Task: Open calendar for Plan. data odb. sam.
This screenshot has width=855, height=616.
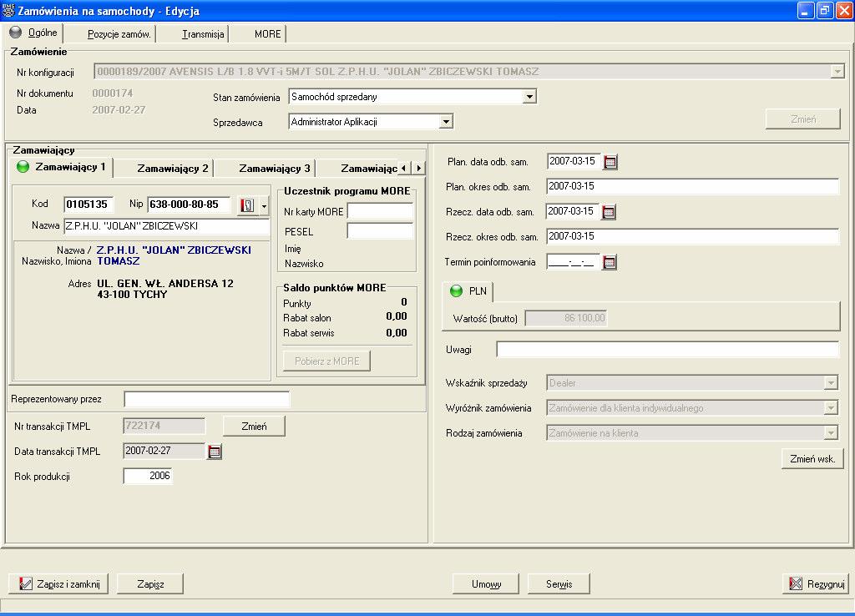Action: pyautogui.click(x=610, y=162)
